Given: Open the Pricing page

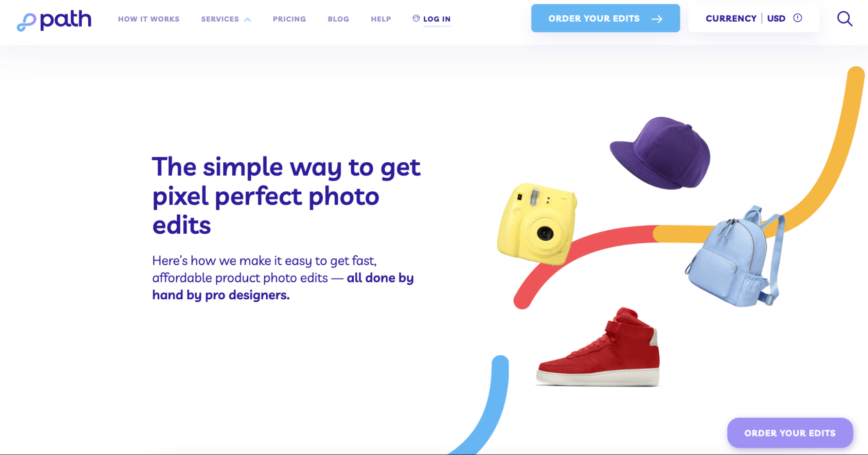Looking at the screenshot, I should (x=289, y=19).
